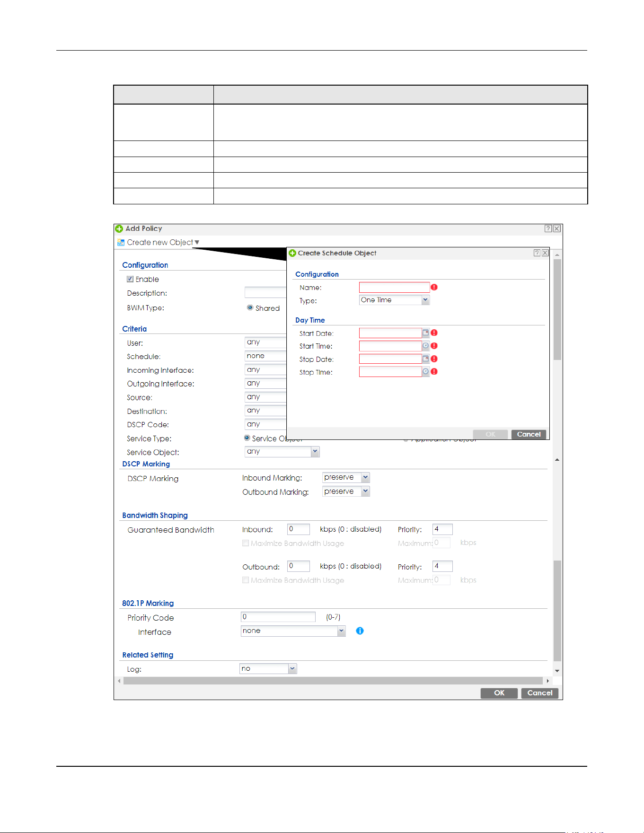This screenshot has height=833, width=644.
Task: Click the schedule Name input field
Action: (394, 287)
